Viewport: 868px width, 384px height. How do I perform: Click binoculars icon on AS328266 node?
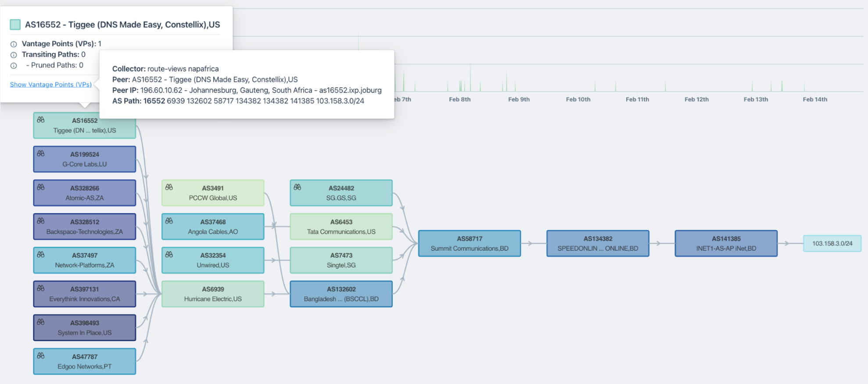(41, 187)
